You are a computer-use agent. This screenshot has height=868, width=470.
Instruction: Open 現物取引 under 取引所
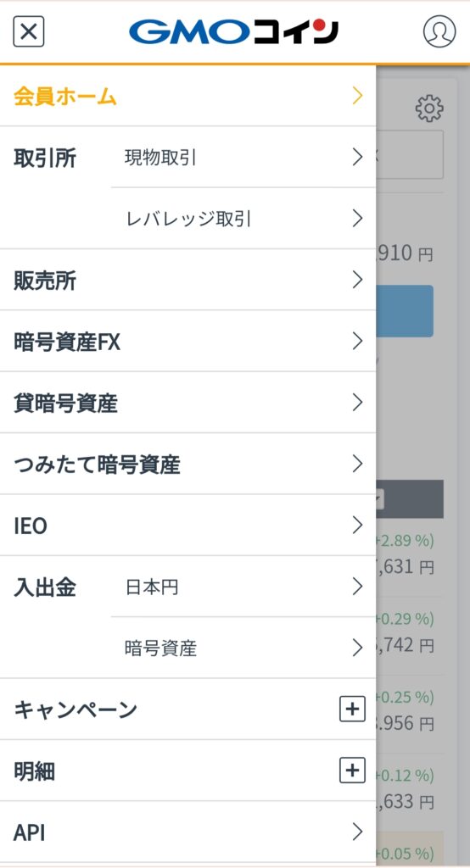tap(243, 157)
